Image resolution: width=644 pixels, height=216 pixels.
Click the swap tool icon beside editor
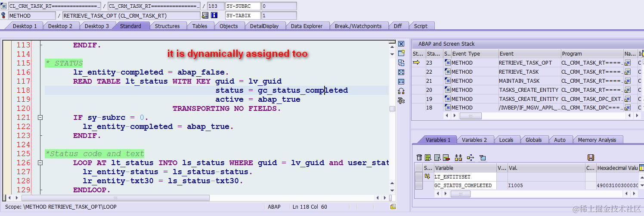[401, 63]
